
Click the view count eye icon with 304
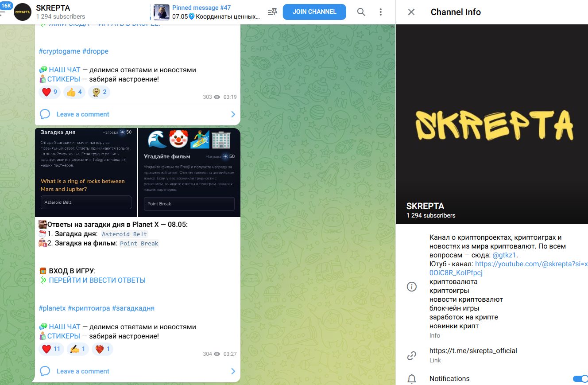coord(217,354)
